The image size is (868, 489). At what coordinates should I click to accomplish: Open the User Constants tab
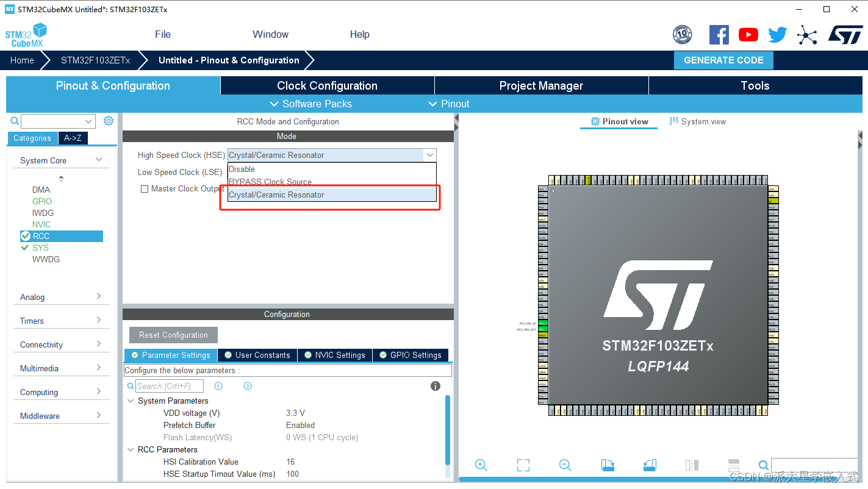point(257,355)
